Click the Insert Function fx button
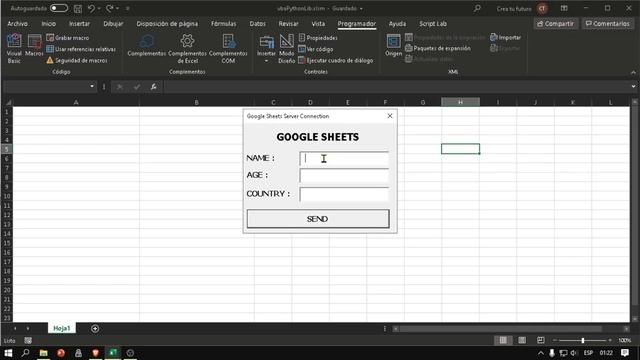The width and height of the screenshot is (640, 360). pos(153,87)
